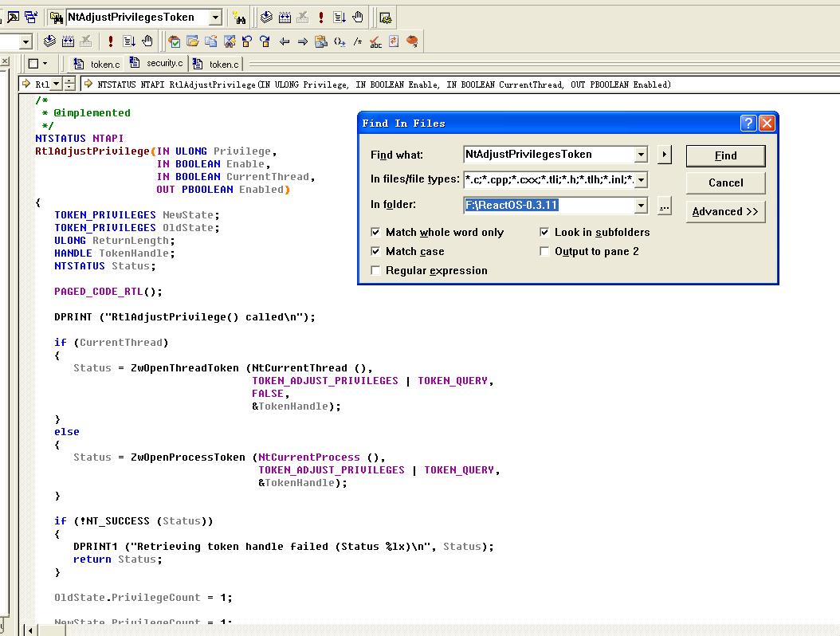Click the tomato icon in the toolbar
Viewport: 840px width, 636px height.
pyautogui.click(x=412, y=41)
